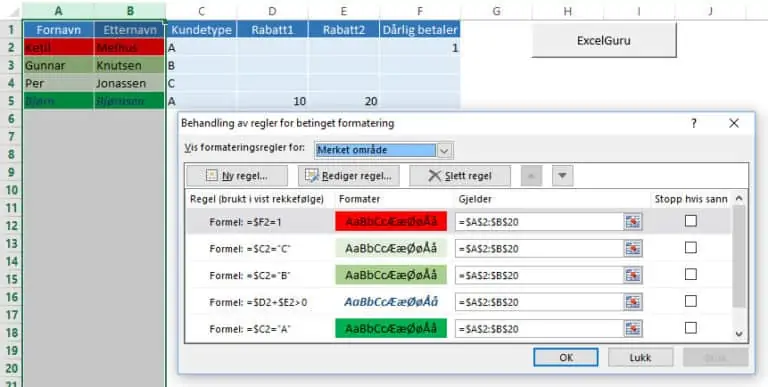
Task: Toggle Stopp hvis sann for =$C2="B" rule
Action: (x=691, y=274)
